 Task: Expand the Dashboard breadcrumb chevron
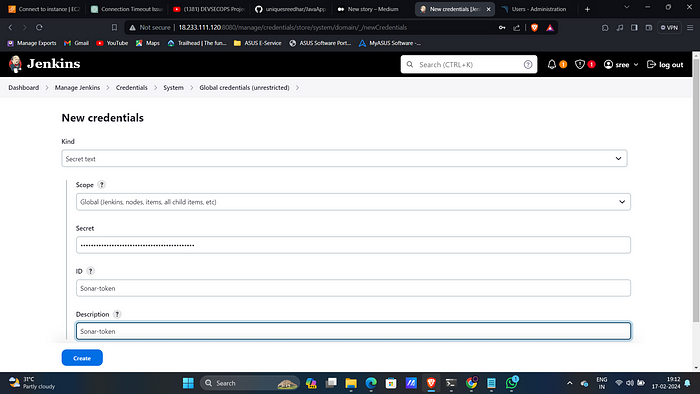(47, 88)
